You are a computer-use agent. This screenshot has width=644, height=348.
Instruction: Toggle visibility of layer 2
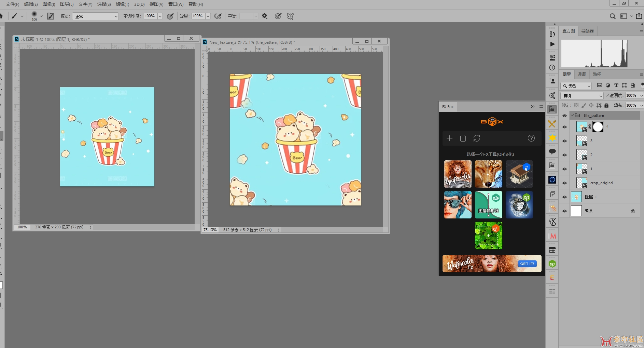(x=564, y=155)
